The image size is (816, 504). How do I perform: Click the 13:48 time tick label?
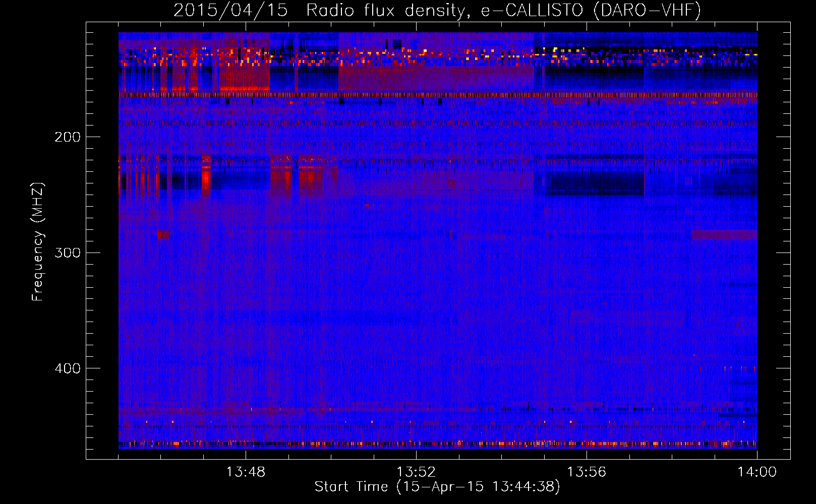(246, 472)
